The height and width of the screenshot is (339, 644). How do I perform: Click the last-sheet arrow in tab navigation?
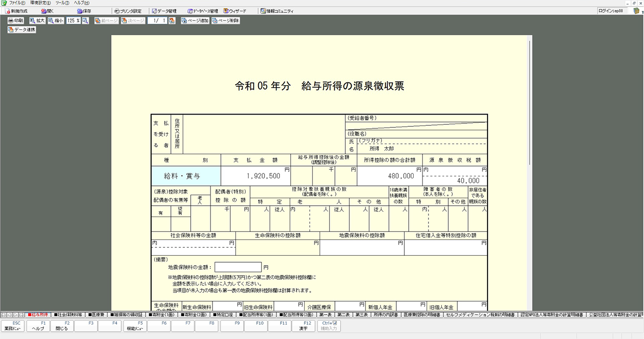pos(22,315)
